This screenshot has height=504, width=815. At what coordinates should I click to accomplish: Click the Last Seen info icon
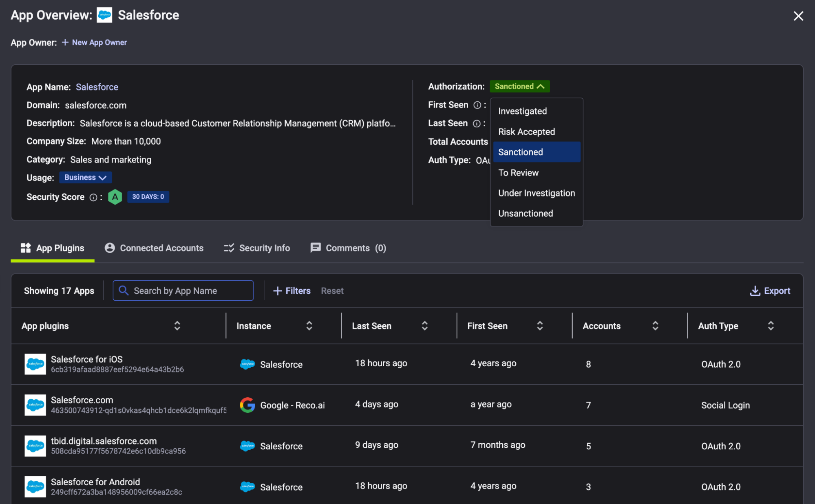[x=477, y=123]
